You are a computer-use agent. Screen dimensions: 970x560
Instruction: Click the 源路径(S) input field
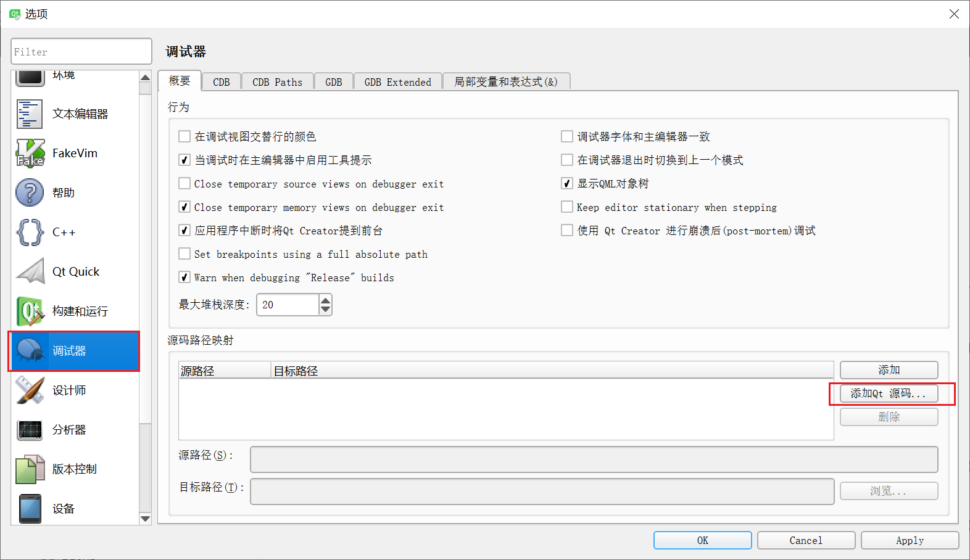click(x=594, y=459)
